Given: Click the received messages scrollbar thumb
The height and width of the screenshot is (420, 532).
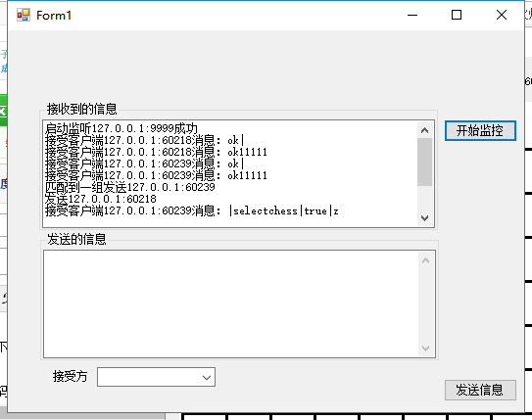Looking at the screenshot, I should [x=424, y=163].
